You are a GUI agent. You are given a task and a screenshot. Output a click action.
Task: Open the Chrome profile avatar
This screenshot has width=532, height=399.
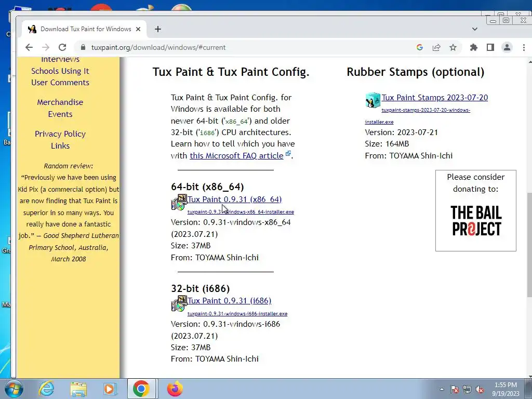tap(507, 47)
